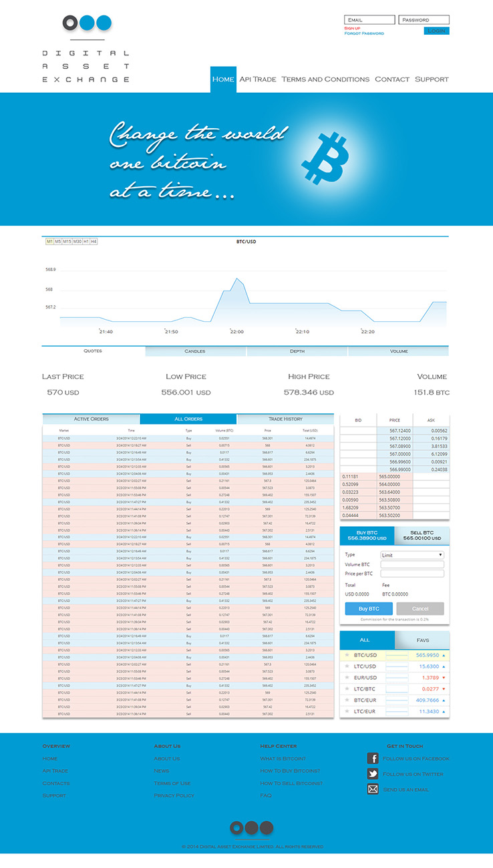This screenshot has width=493, height=868.
Task: Click the Login button
Action: [x=436, y=31]
